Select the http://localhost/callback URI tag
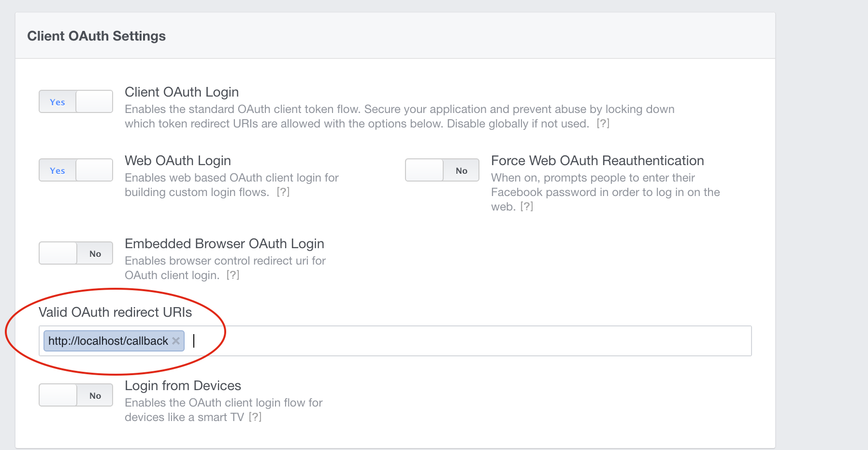The height and width of the screenshot is (450, 868). (108, 341)
